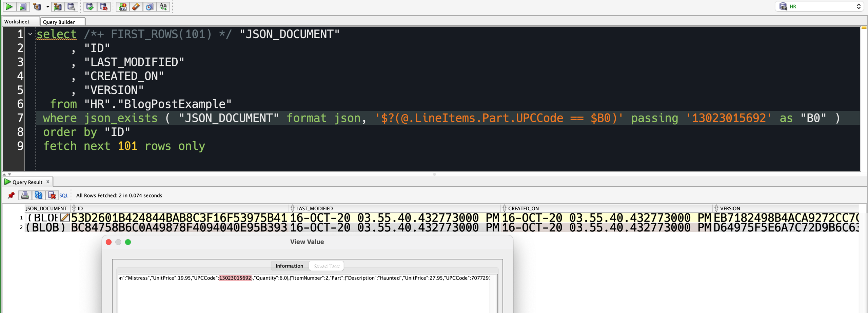The width and height of the screenshot is (868, 313).
Task: Collapse the select statement at line 1
Action: [30, 34]
